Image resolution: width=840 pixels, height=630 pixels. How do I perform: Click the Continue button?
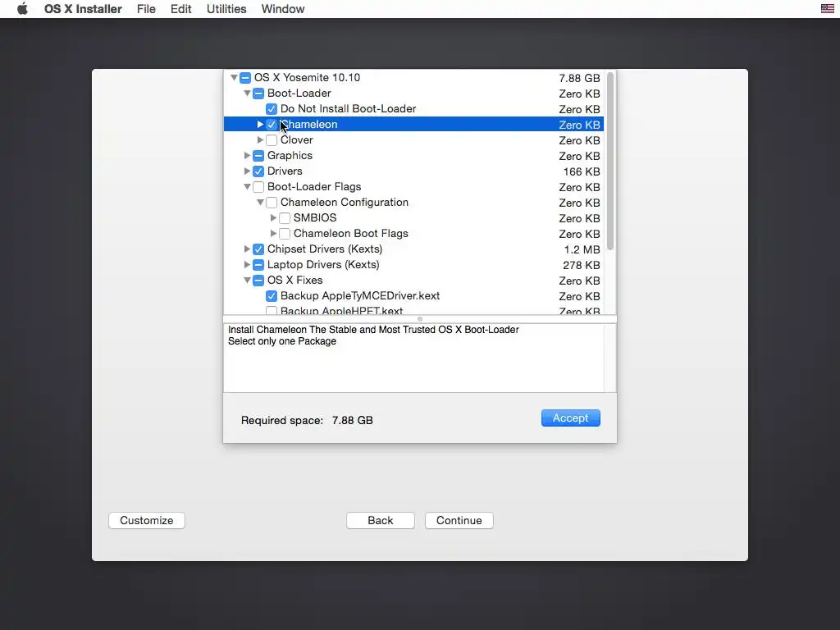tap(459, 521)
